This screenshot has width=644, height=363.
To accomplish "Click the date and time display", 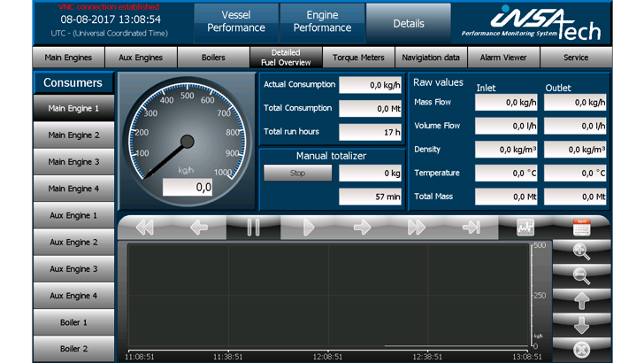I will pos(111,19).
